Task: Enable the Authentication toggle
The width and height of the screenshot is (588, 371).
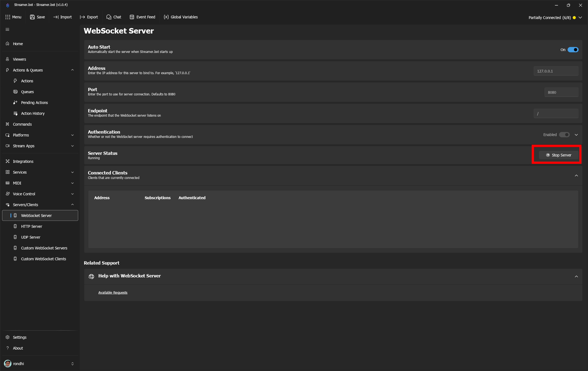Action: tap(564, 135)
